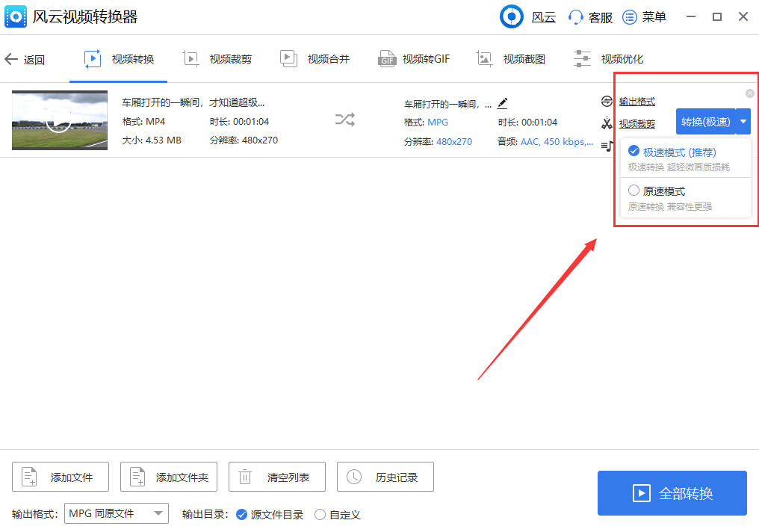The image size is (759, 532).
Task: Contact 客服 via headset icon
Action: pos(589,16)
